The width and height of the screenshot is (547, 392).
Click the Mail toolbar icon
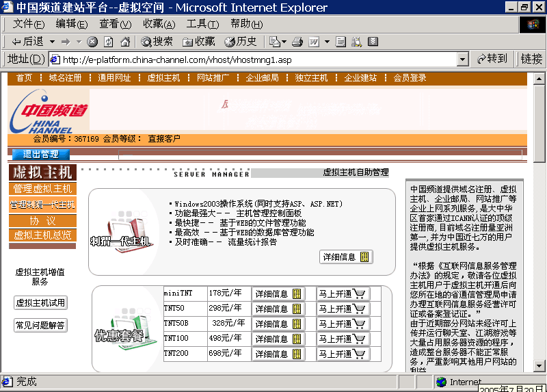(x=275, y=42)
